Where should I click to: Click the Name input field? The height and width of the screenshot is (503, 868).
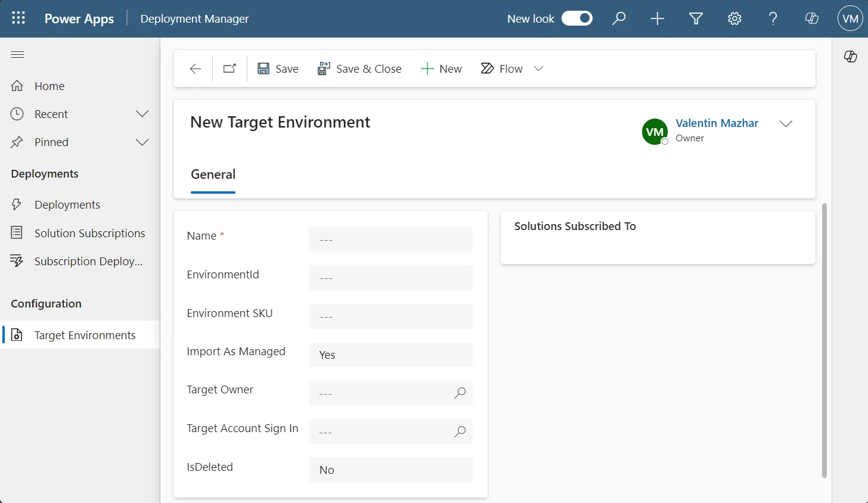[x=390, y=240]
